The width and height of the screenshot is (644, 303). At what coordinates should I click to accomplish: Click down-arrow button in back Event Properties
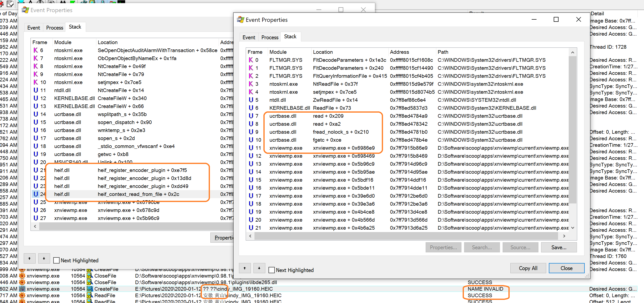pyautogui.click(x=44, y=258)
